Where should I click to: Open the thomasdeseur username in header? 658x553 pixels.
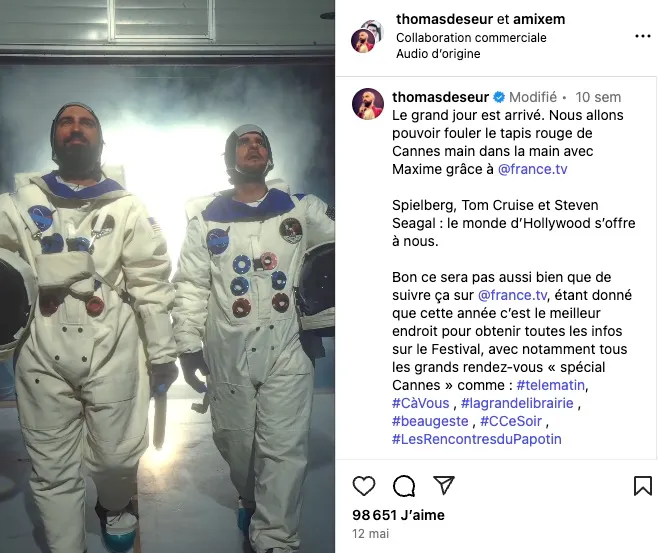[444, 19]
